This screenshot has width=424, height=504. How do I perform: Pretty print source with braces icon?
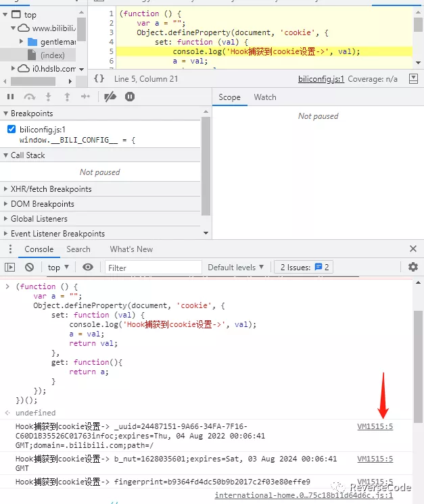[x=99, y=78]
